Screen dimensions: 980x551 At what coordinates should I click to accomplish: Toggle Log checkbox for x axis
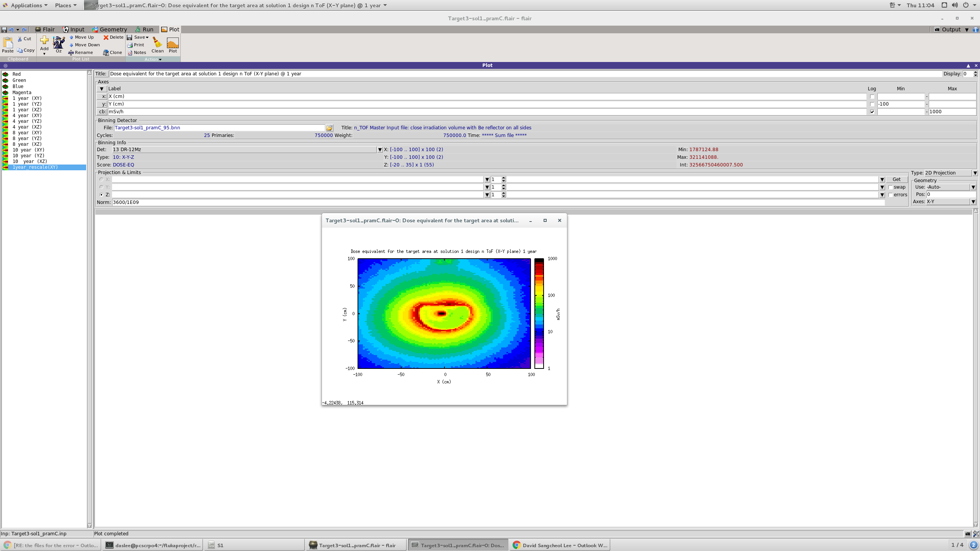[x=872, y=96]
